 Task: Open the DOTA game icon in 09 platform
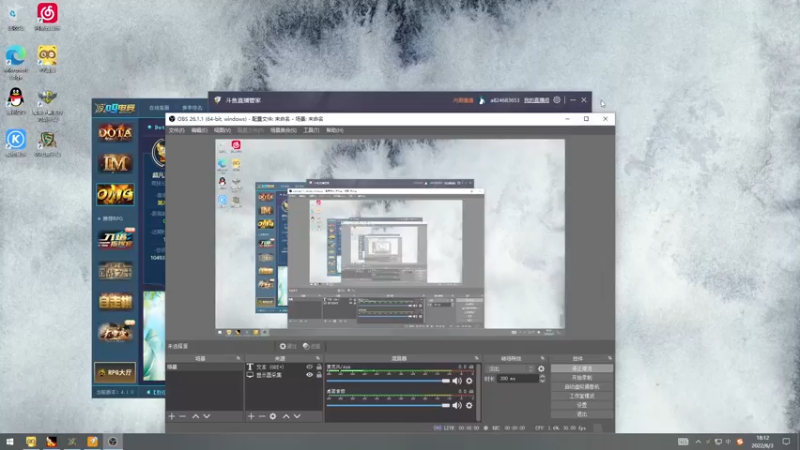(115, 133)
